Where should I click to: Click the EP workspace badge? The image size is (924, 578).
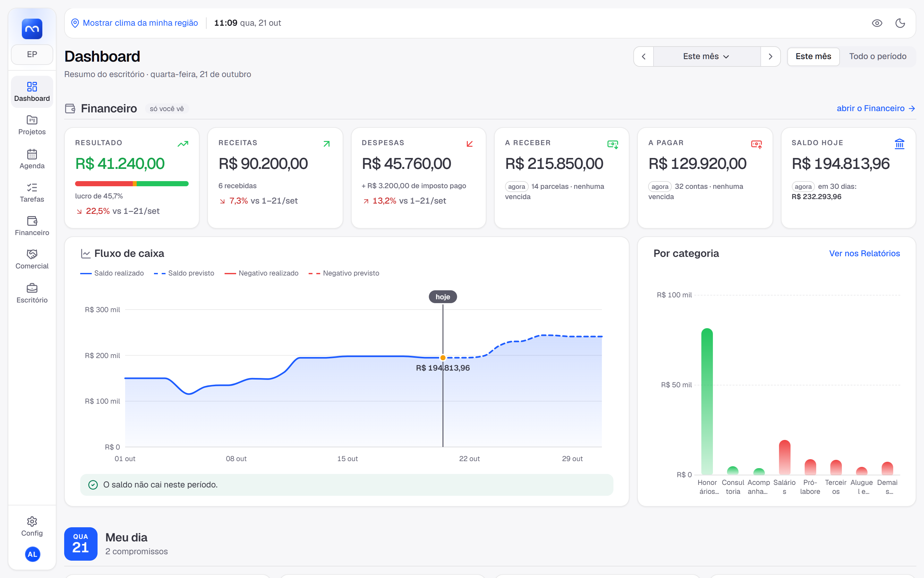click(32, 54)
